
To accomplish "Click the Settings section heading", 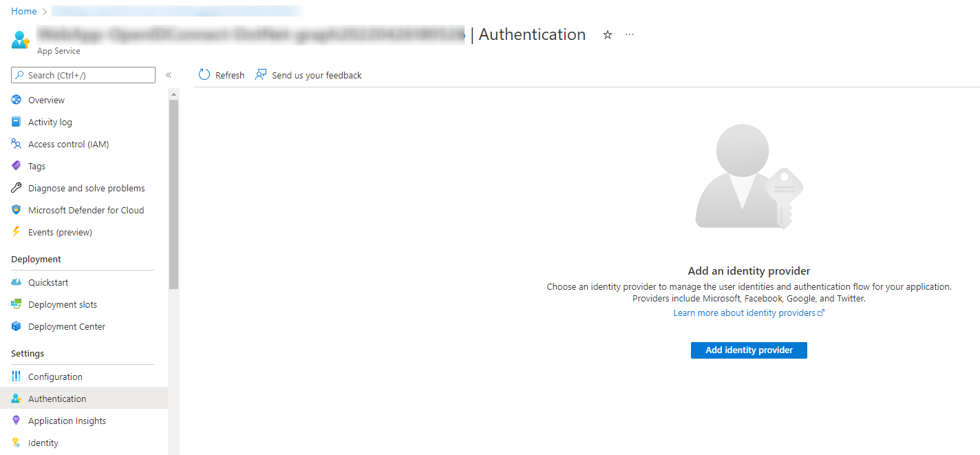I will click(28, 353).
